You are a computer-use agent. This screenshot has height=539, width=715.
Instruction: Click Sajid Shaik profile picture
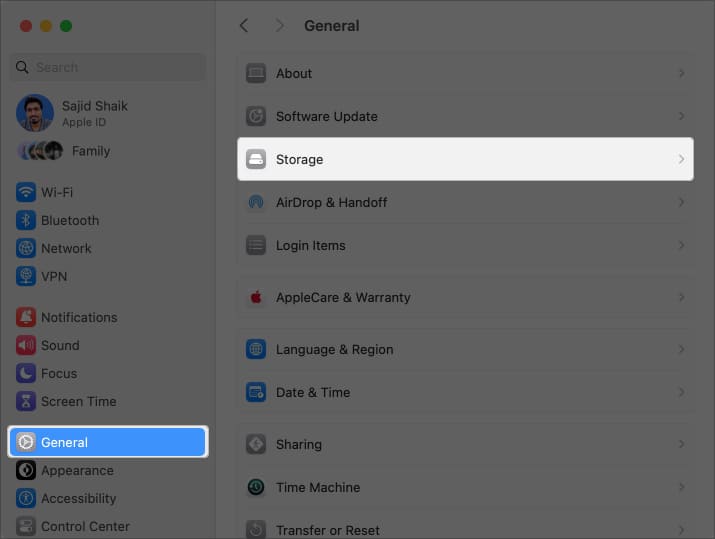(x=35, y=113)
